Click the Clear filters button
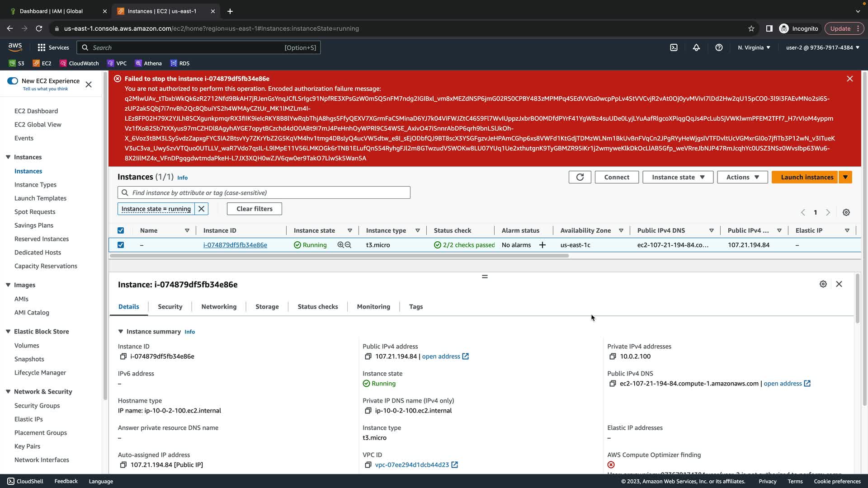 [254, 209]
